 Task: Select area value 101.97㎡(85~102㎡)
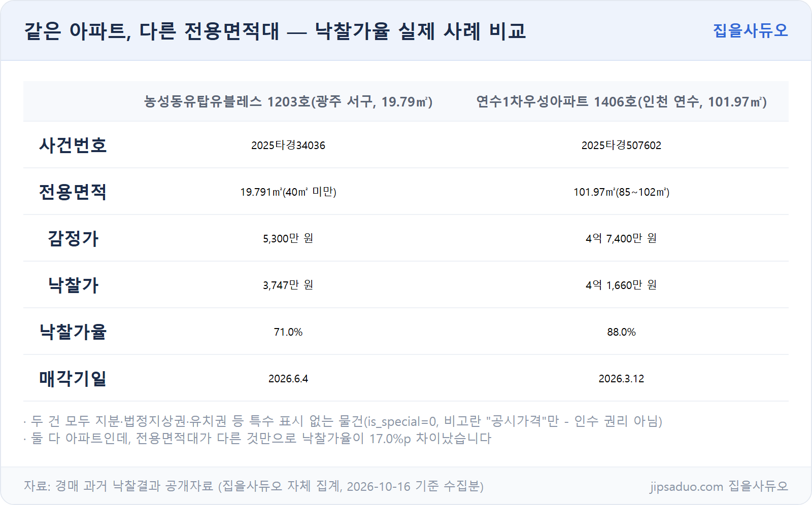pos(621,192)
